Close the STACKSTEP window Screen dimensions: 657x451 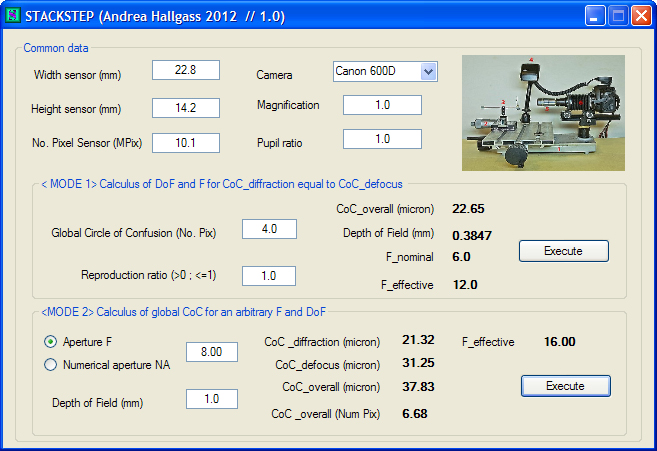[641, 16]
